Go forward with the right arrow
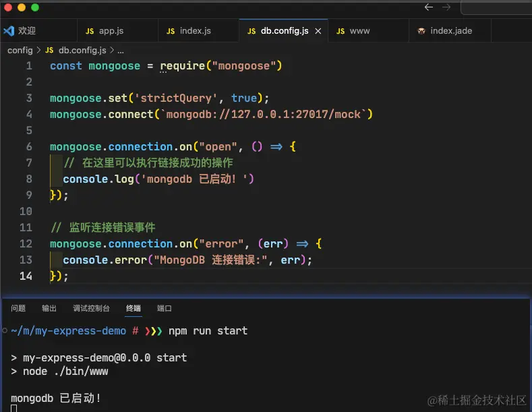 pyautogui.click(x=446, y=7)
